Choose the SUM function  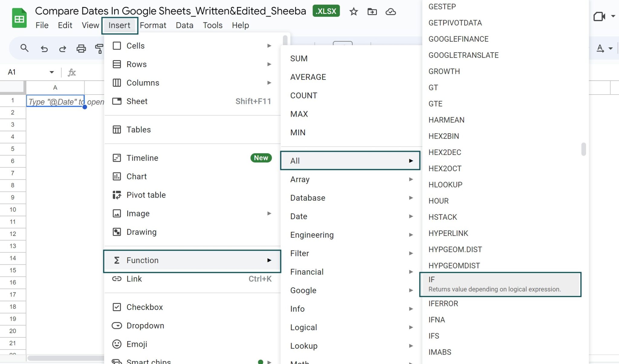point(351,58)
